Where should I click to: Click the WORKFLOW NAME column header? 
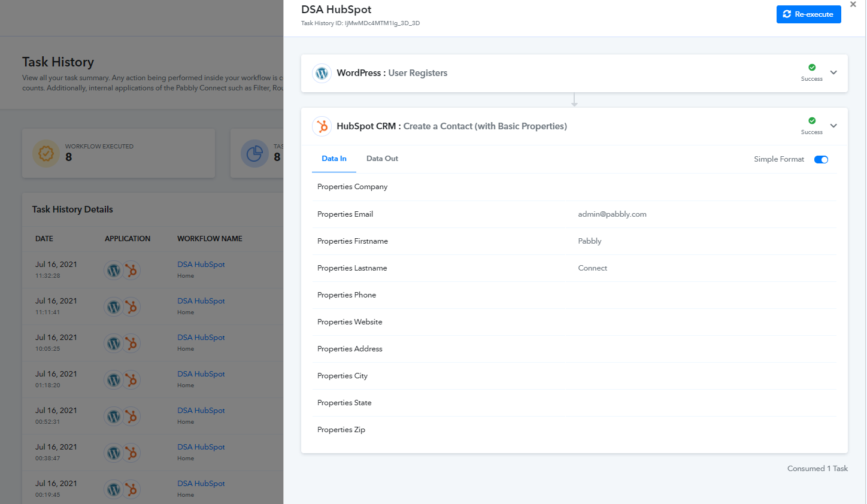pyautogui.click(x=210, y=239)
